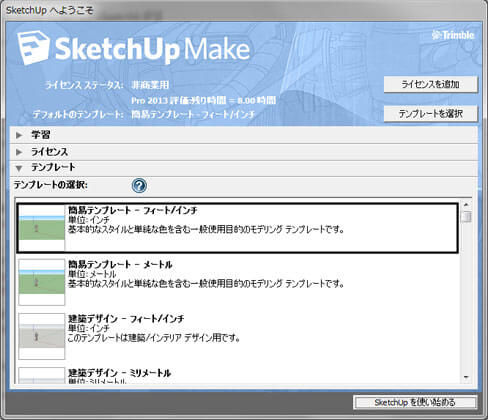Viewport: 488px width, 420px height.
Task: Click template list scrollbar down arrow
Action: click(x=466, y=378)
